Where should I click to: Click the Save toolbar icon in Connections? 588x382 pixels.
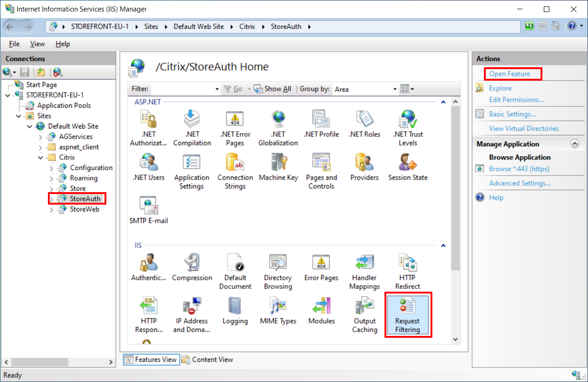coord(25,72)
